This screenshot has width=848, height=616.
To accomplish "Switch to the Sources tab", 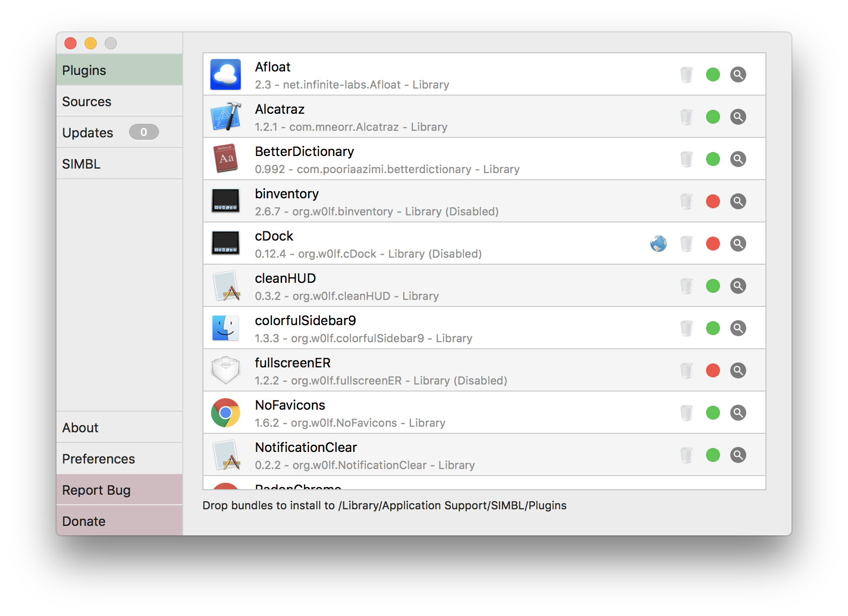I will click(x=119, y=101).
